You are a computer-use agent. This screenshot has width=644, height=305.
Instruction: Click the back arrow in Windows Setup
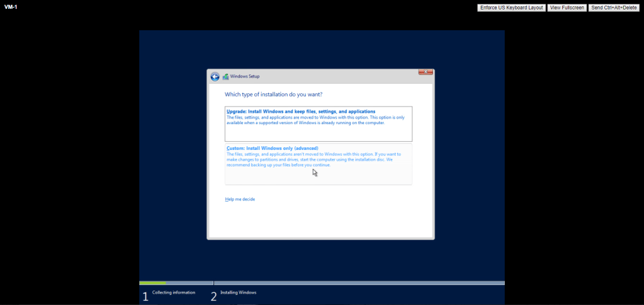[x=215, y=76]
